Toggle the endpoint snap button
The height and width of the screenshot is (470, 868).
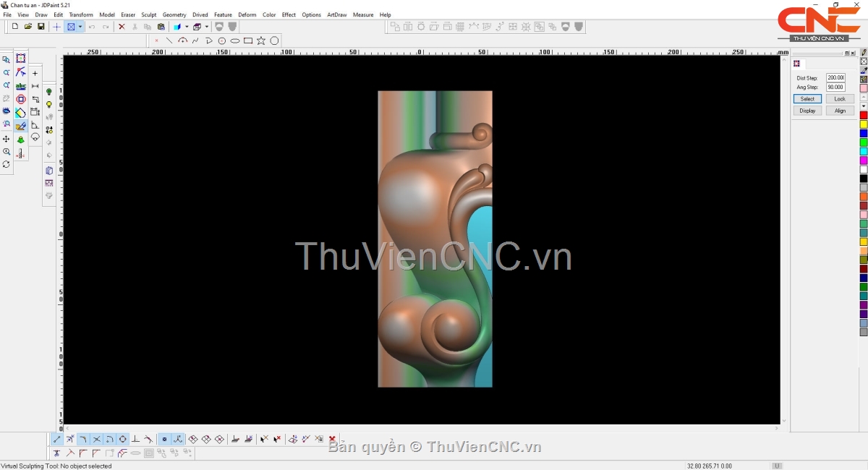[x=57, y=440]
